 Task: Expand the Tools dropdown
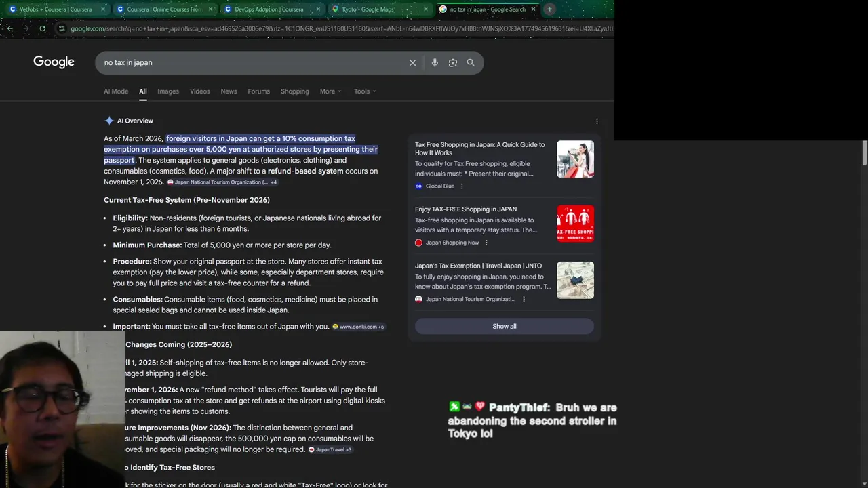tap(365, 91)
